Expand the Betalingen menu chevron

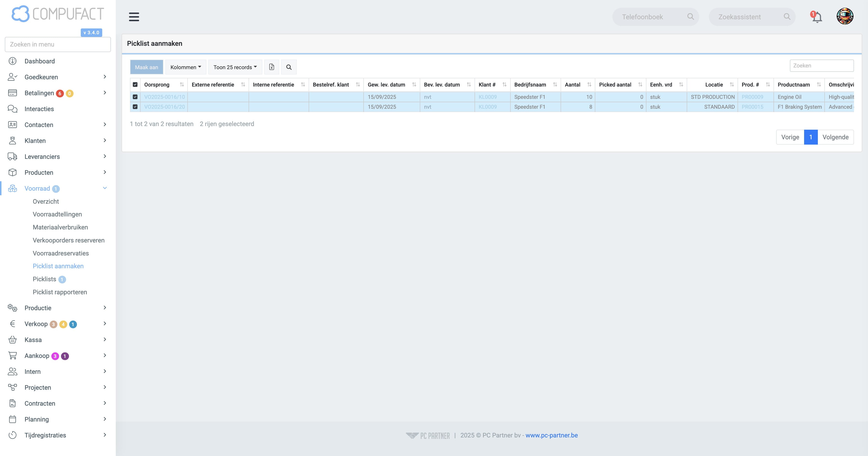pos(105,93)
